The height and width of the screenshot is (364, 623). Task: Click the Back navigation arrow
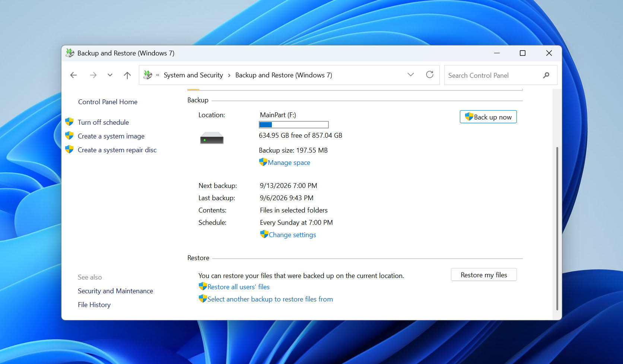(73, 75)
